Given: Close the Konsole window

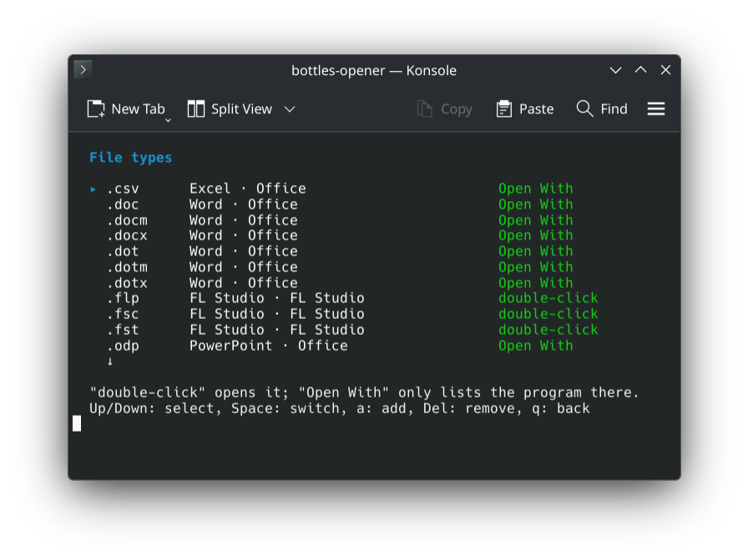Looking at the screenshot, I should (665, 70).
